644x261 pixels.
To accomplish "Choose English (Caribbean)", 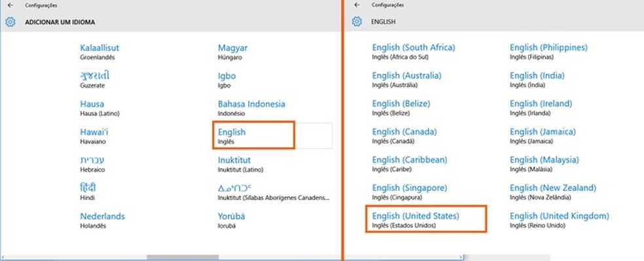I will (x=410, y=165).
